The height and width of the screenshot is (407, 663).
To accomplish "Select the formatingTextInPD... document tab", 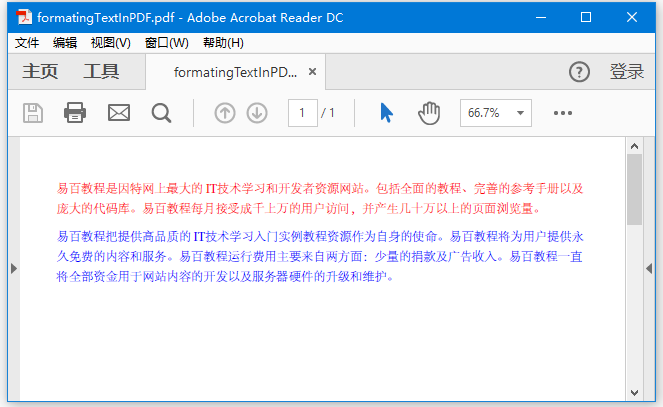I will click(x=235, y=72).
